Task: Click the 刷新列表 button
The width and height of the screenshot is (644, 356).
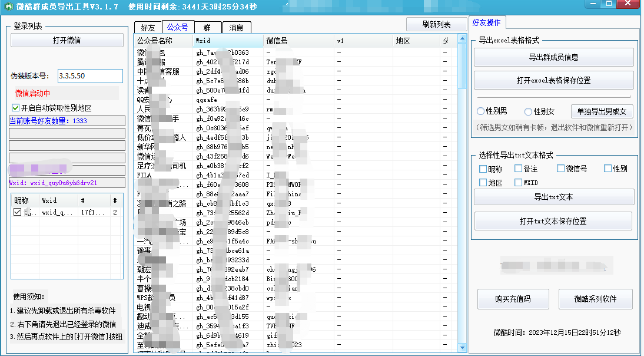Action: (x=436, y=24)
